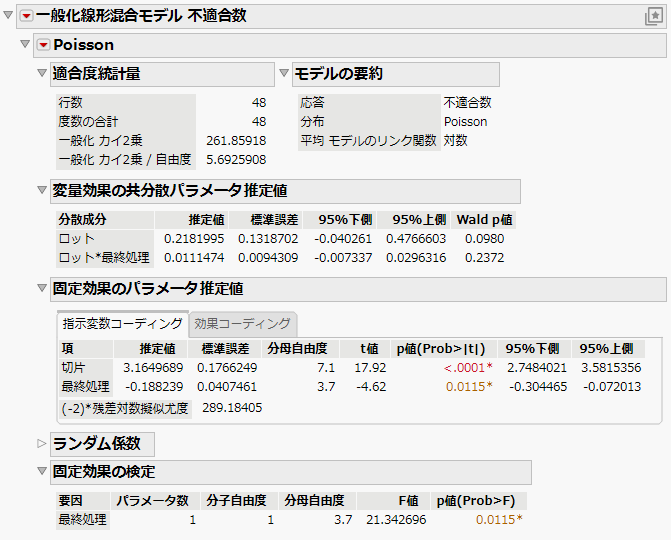The width and height of the screenshot is (671, 540).
Task: Click the 行数 label
Action: (x=71, y=103)
